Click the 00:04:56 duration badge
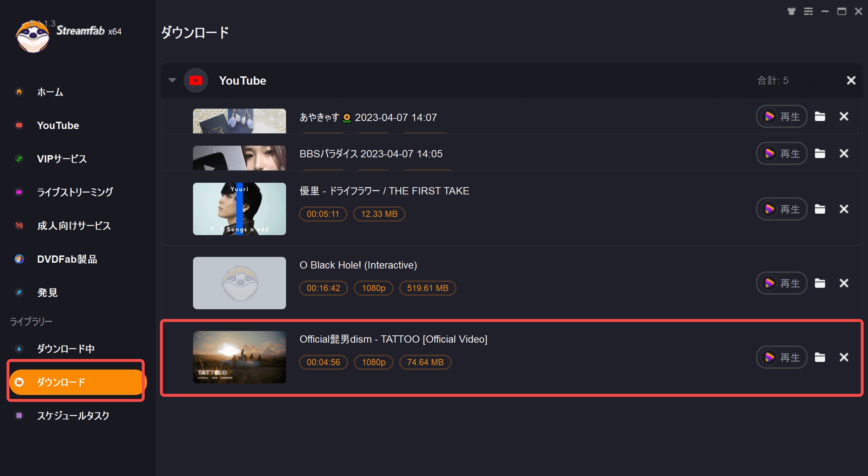The image size is (868, 476). (x=323, y=362)
